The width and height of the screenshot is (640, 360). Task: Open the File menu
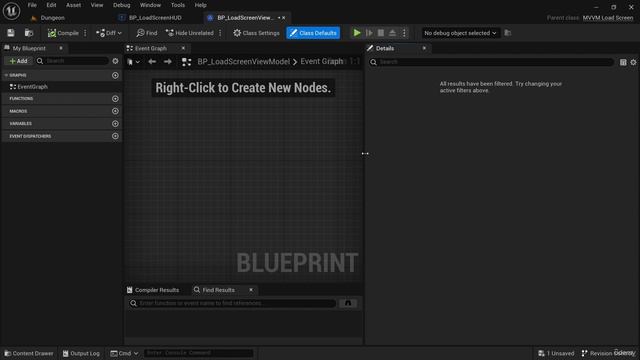click(32, 5)
